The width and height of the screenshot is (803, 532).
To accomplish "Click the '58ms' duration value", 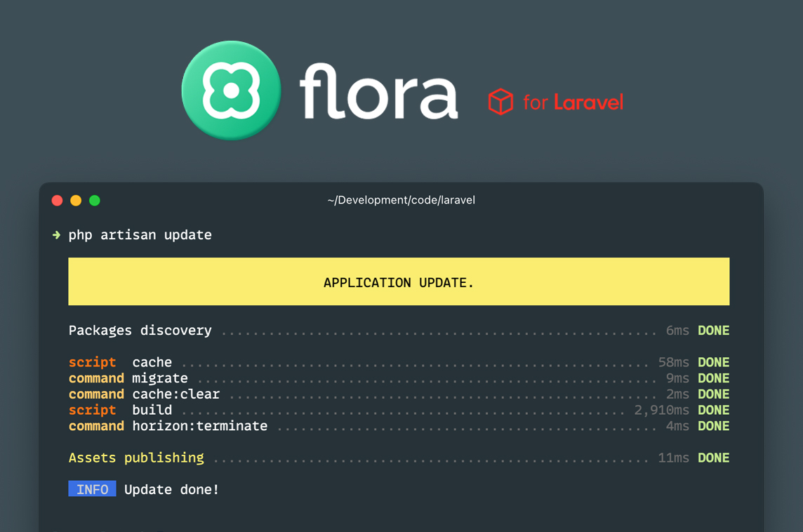I will (674, 363).
